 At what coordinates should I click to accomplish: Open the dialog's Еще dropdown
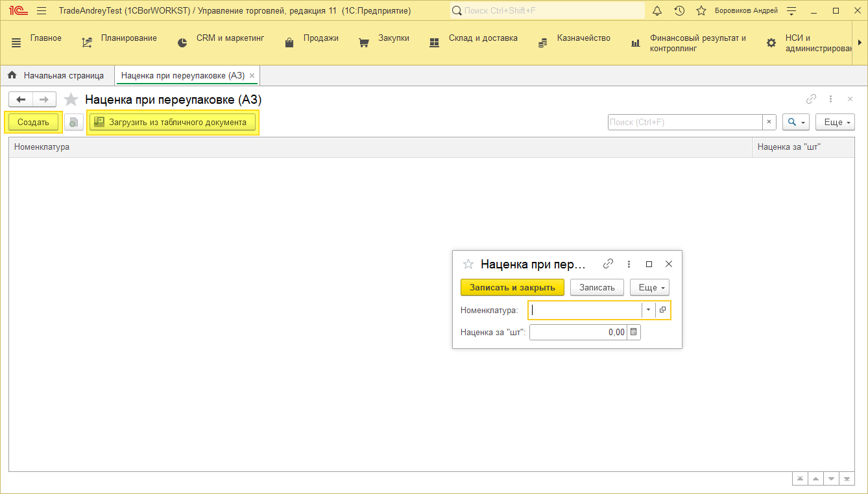649,287
